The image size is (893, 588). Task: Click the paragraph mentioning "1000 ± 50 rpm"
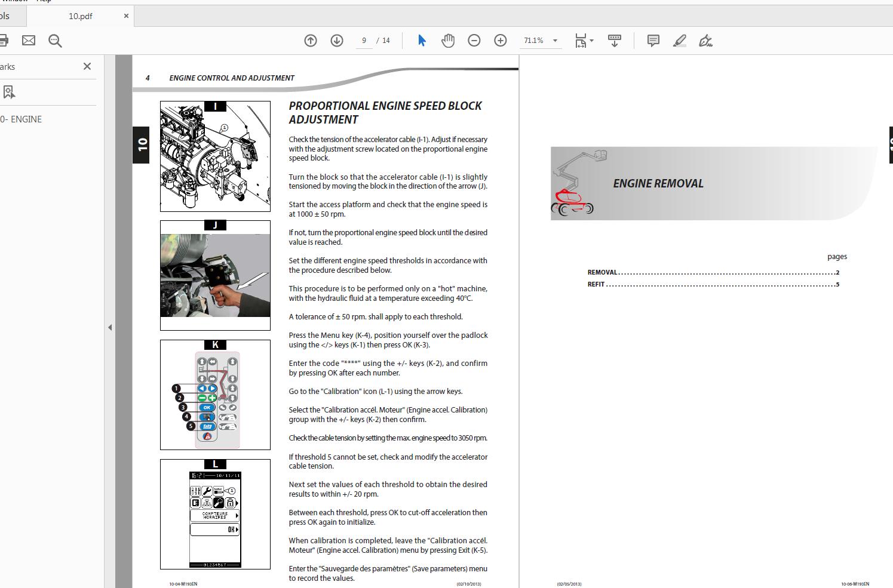(388, 209)
